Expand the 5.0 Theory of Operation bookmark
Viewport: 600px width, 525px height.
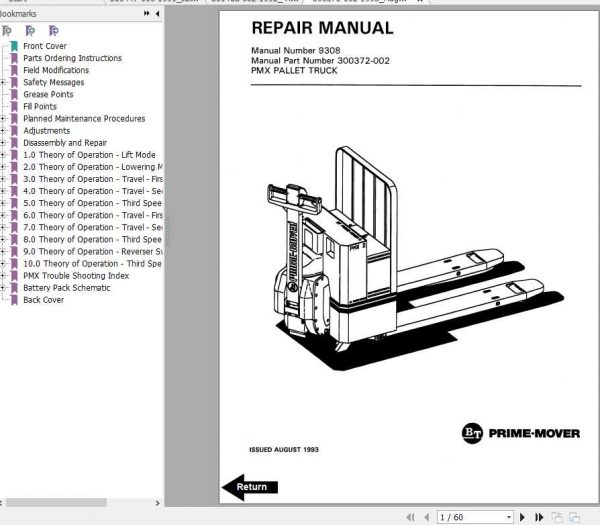[2, 203]
